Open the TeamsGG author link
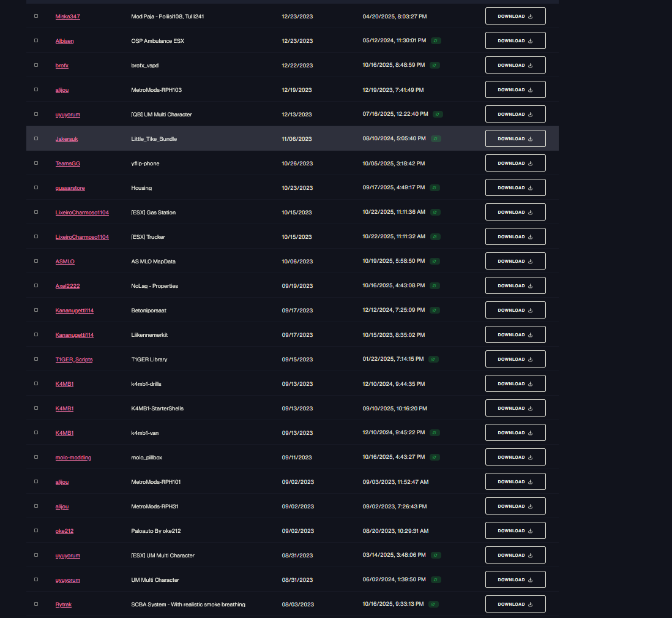 click(68, 164)
